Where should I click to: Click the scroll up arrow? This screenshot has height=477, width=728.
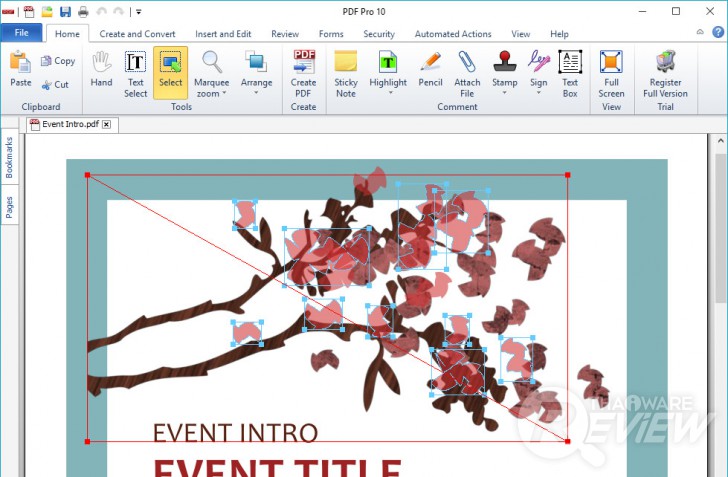(x=720, y=140)
